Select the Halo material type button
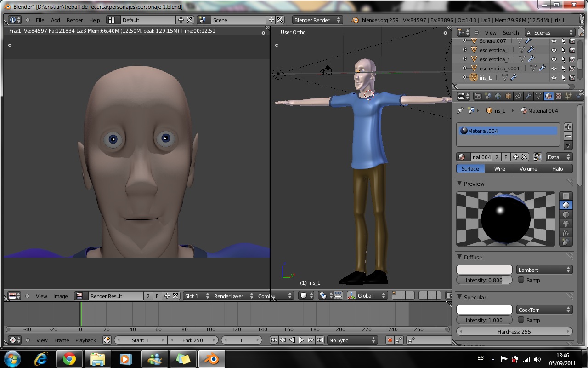 (557, 169)
